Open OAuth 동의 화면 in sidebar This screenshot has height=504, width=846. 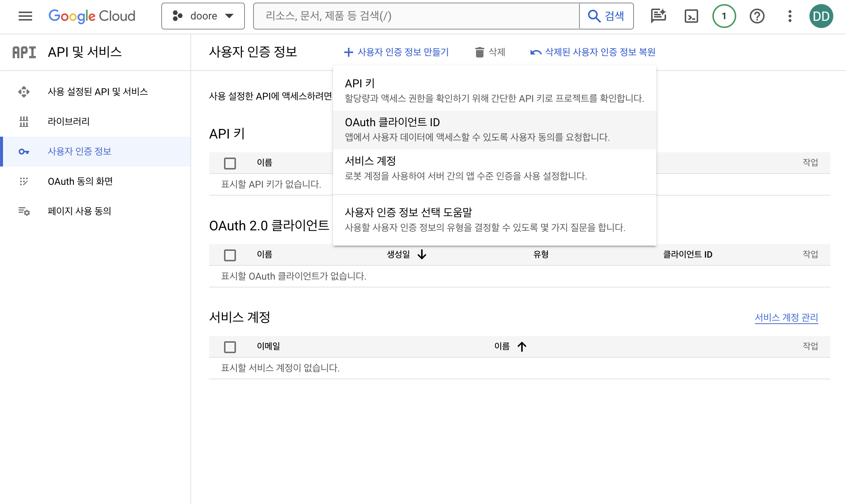click(x=80, y=181)
